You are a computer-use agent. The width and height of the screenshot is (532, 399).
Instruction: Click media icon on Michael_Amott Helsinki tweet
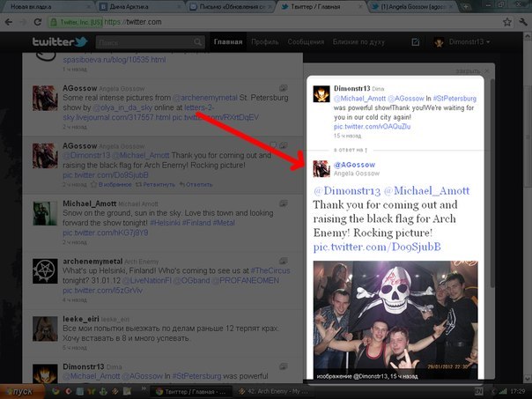point(284,203)
